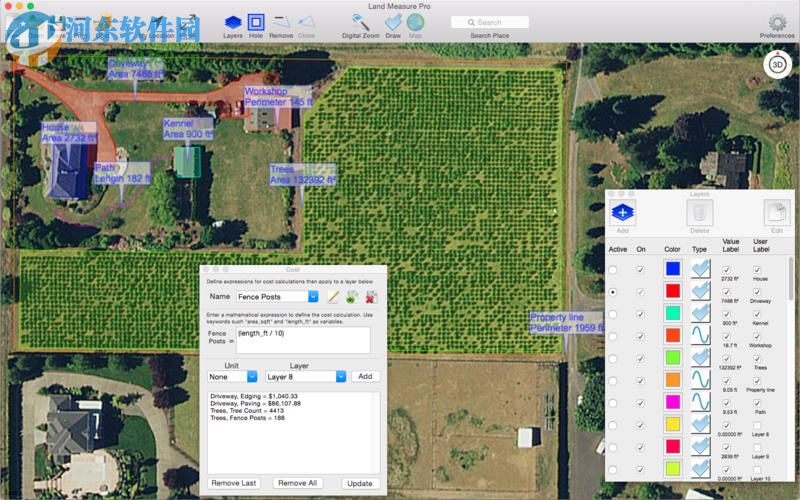Click the Search Place field
The height and width of the screenshot is (500, 800).
coord(490,22)
